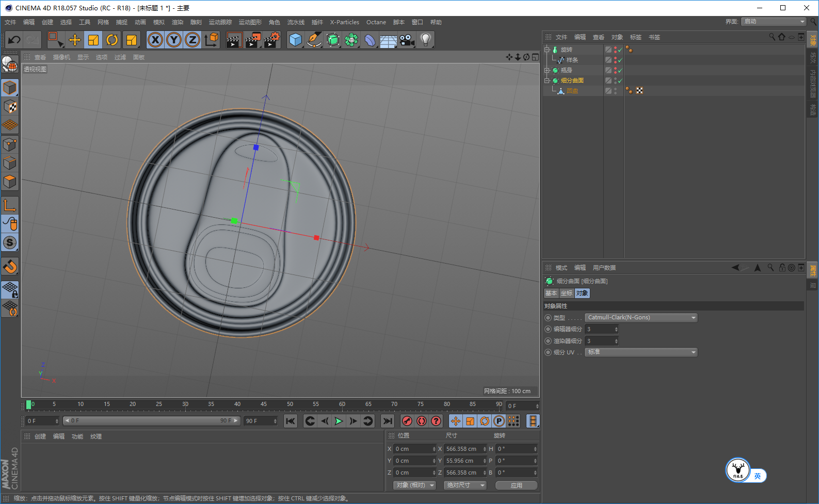The height and width of the screenshot is (504, 819).
Task: Click the 应用 apply button
Action: 516,485
